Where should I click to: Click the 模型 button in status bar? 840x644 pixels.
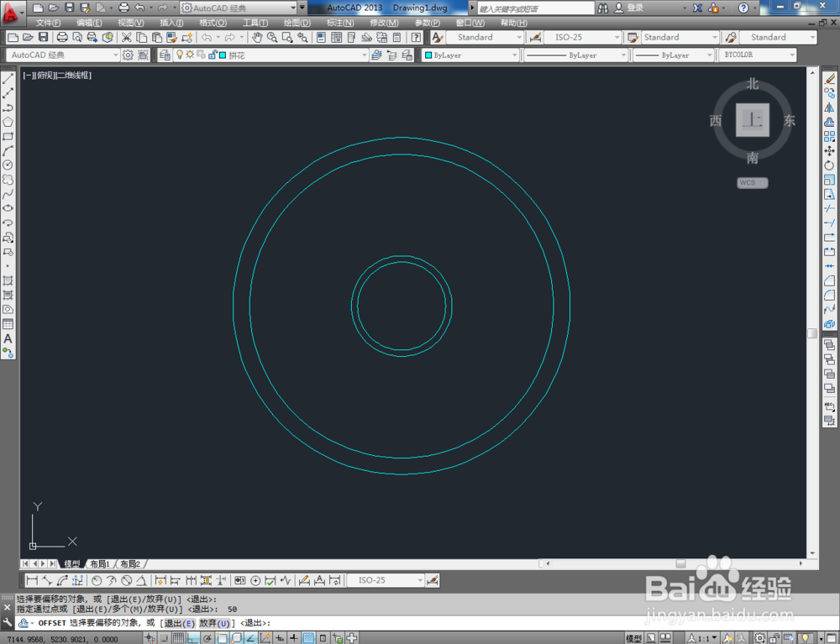click(x=633, y=638)
